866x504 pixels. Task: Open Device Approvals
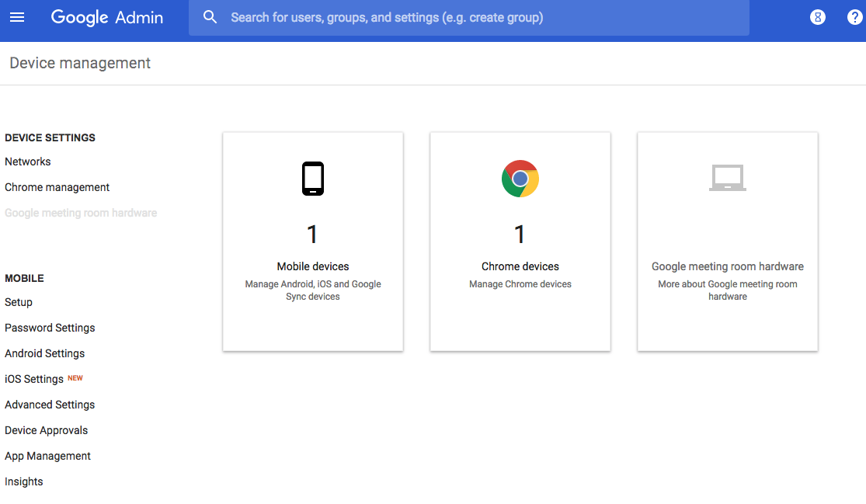(47, 430)
